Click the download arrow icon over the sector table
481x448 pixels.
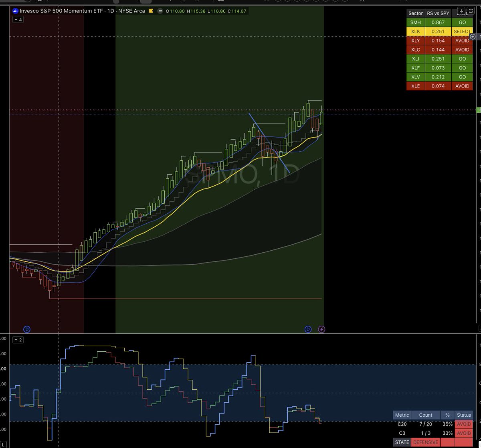pyautogui.click(x=462, y=11)
